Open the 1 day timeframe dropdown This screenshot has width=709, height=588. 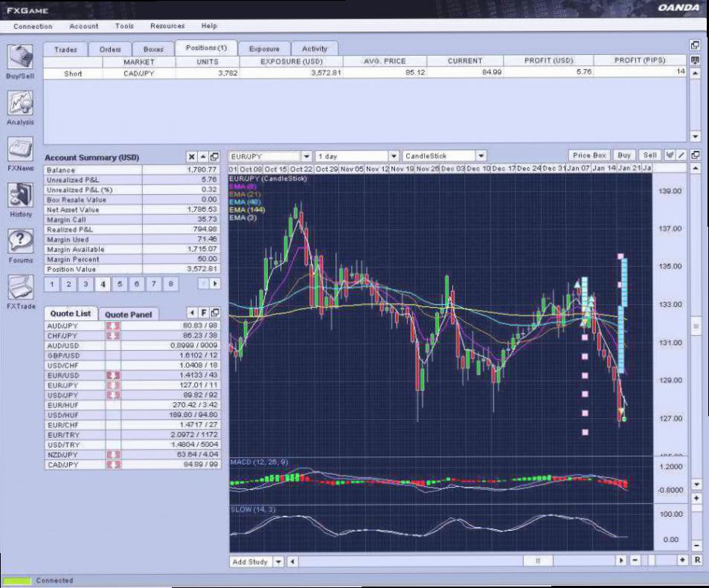pyautogui.click(x=394, y=156)
